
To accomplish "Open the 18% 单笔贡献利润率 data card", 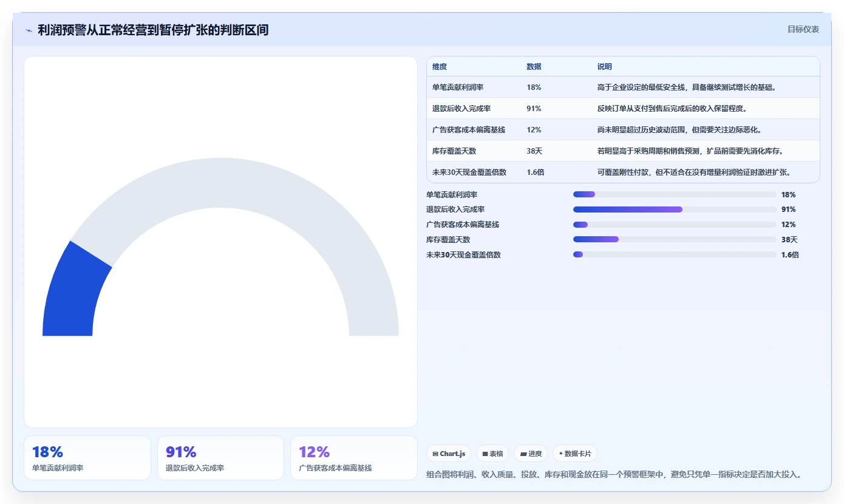I will click(87, 458).
